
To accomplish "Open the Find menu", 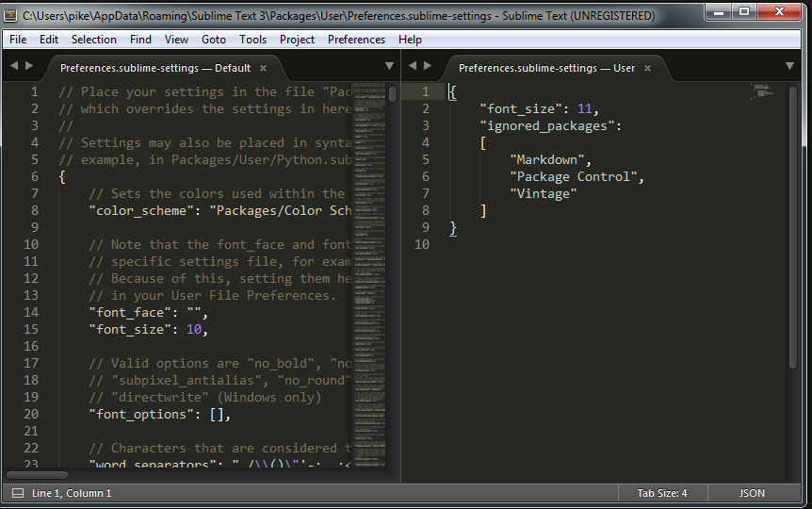I will [x=140, y=40].
